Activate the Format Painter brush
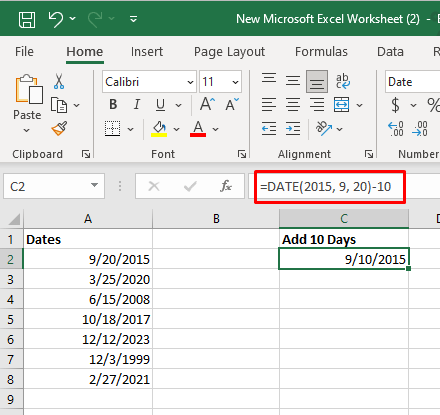Image resolution: width=440 pixels, height=415 pixels. click(x=59, y=128)
